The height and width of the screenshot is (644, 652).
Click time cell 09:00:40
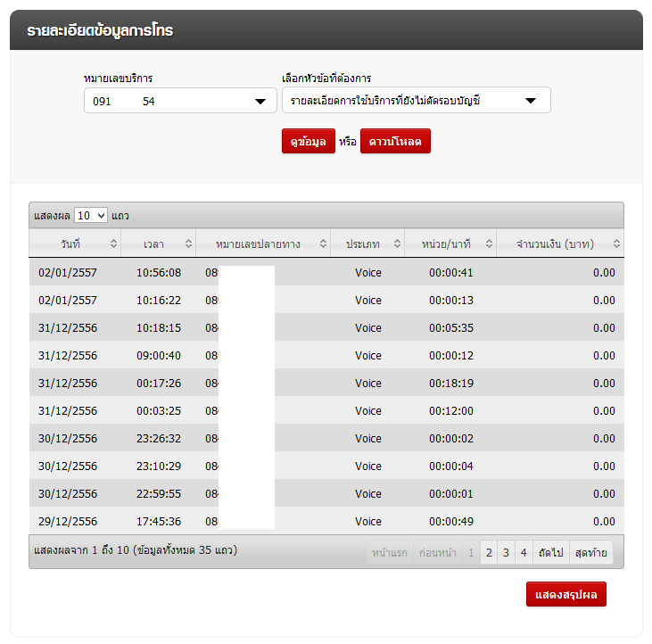pos(159,356)
